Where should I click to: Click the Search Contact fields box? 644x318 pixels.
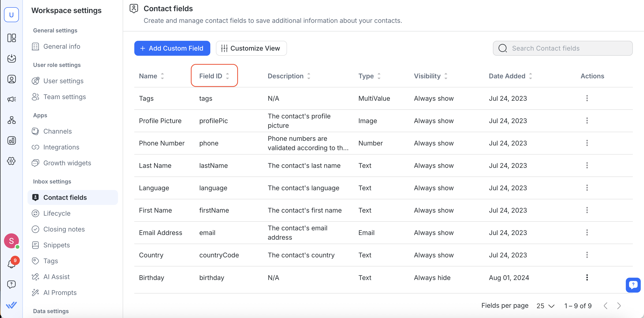562,48
